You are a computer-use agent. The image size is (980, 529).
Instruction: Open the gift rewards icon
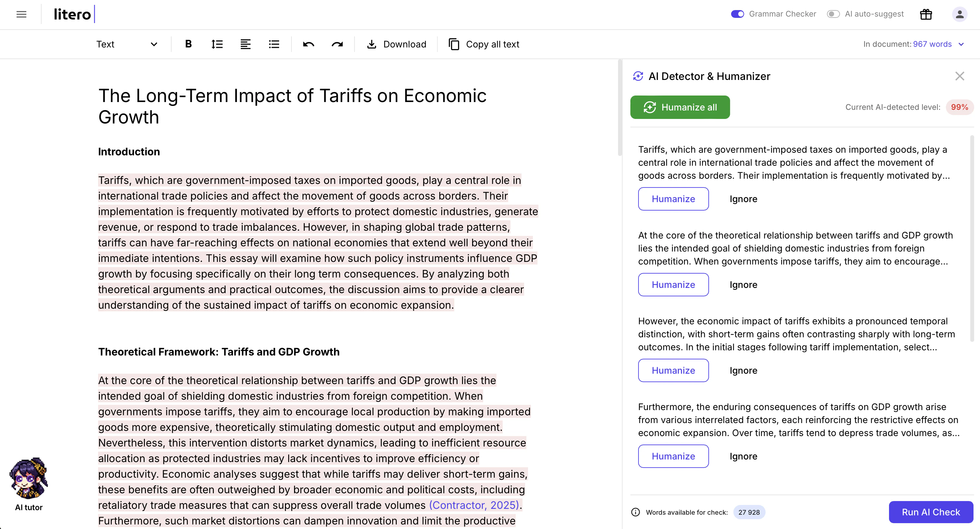926,15
